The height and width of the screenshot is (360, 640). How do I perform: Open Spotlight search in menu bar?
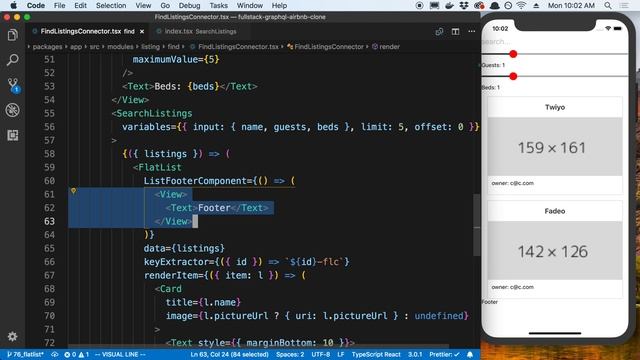(608, 5)
